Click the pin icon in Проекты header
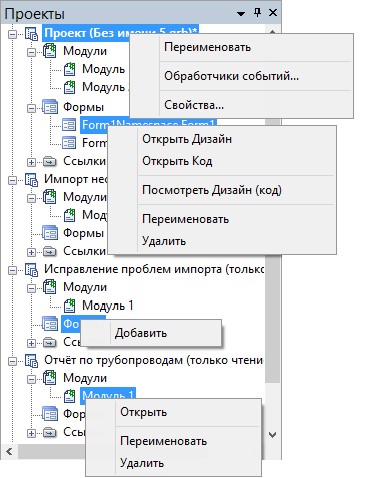The height and width of the screenshot is (478, 367). [x=257, y=13]
